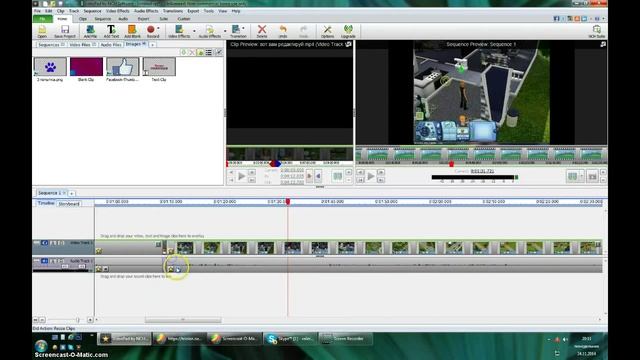This screenshot has width=640, height=360.
Task: Select the Text Clip thumbnail
Action: (159, 67)
